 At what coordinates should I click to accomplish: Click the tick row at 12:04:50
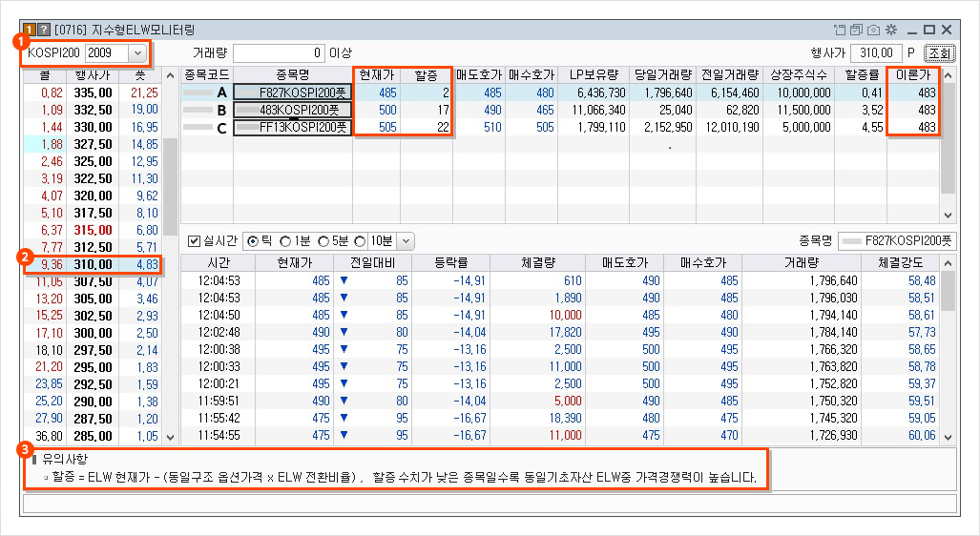click(560, 316)
